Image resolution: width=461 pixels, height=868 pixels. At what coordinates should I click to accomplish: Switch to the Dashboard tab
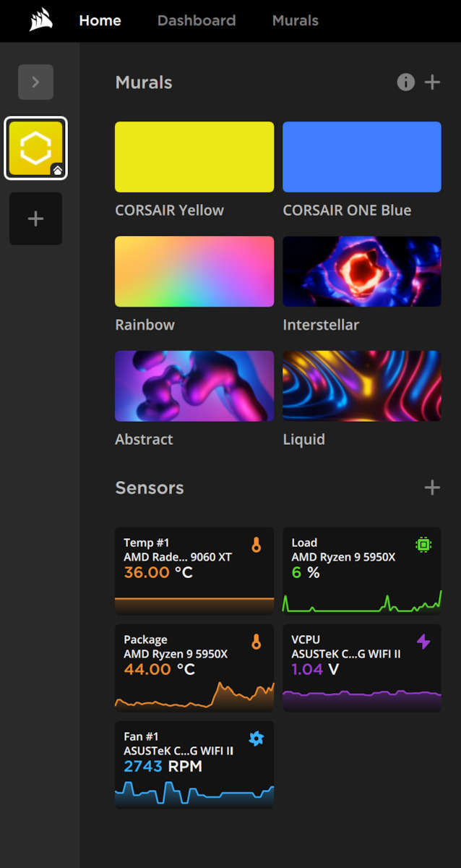197,20
